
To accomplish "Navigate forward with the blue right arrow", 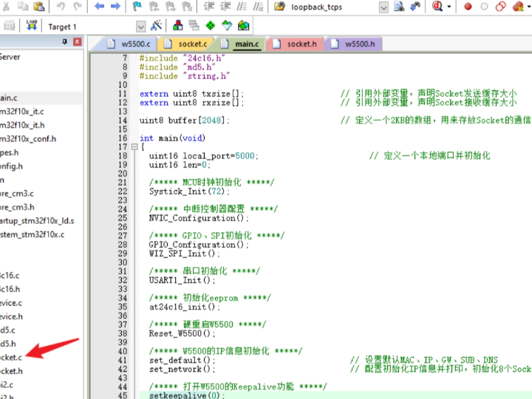I will pyautogui.click(x=115, y=7).
